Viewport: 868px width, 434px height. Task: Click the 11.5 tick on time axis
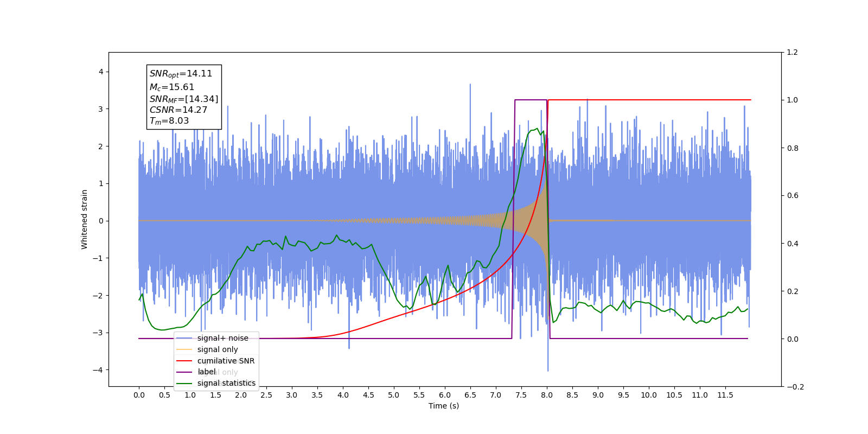725,395
